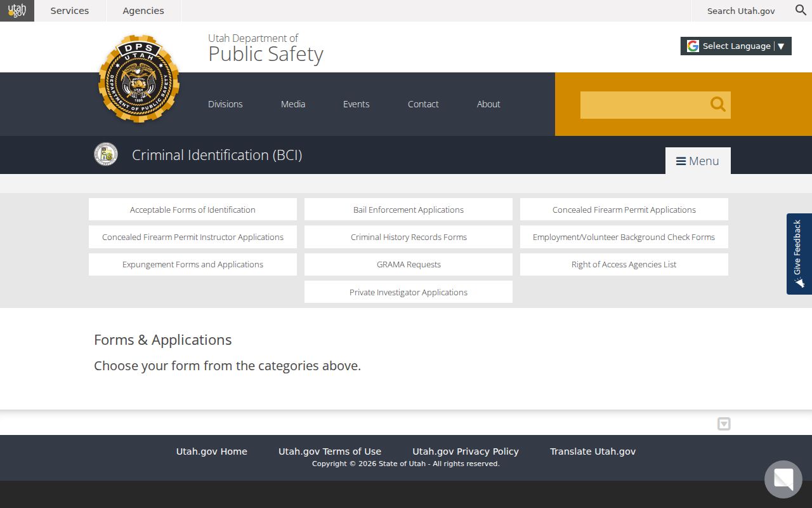Image resolution: width=812 pixels, height=508 pixels.
Task: Open Right of Access Agencies List
Action: [x=624, y=264]
